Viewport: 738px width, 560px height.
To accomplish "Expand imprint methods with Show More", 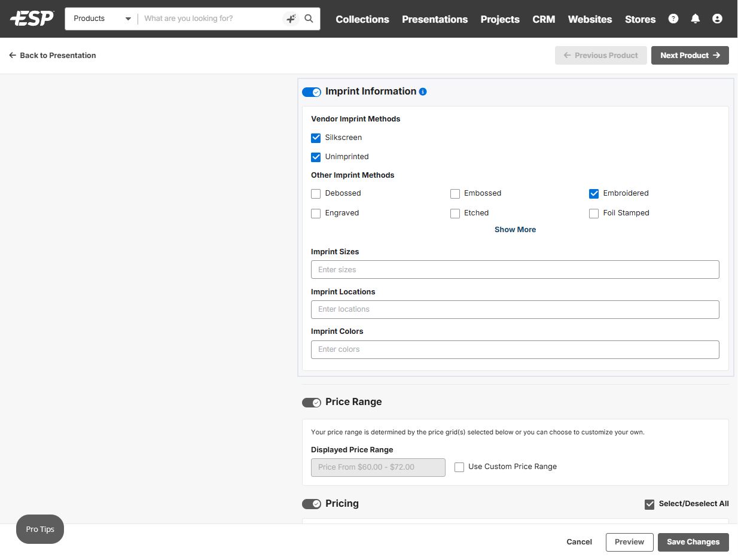I will tap(515, 230).
